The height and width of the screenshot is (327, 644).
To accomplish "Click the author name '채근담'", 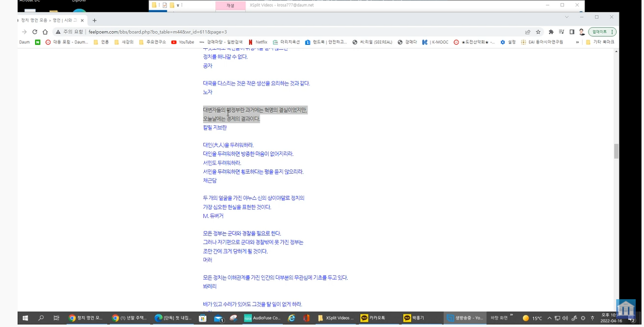I will point(210,181).
